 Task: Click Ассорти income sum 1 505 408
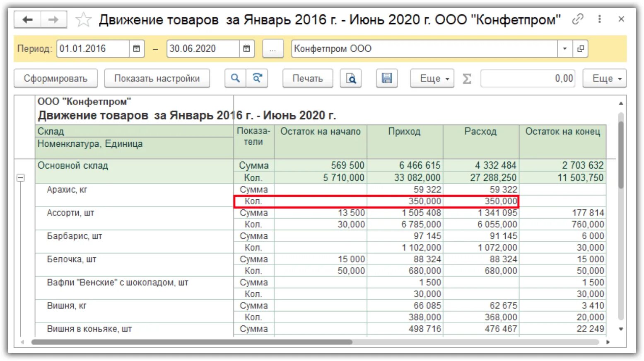tap(405, 213)
